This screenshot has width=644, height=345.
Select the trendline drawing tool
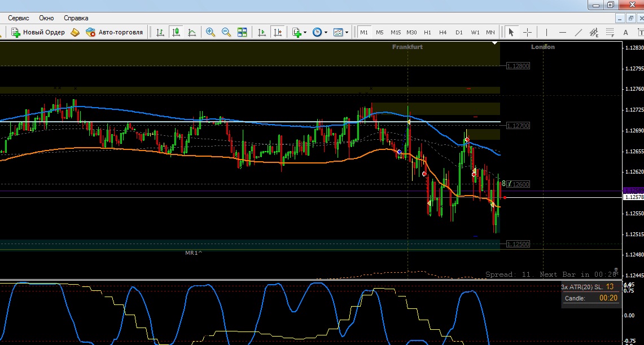(x=579, y=32)
